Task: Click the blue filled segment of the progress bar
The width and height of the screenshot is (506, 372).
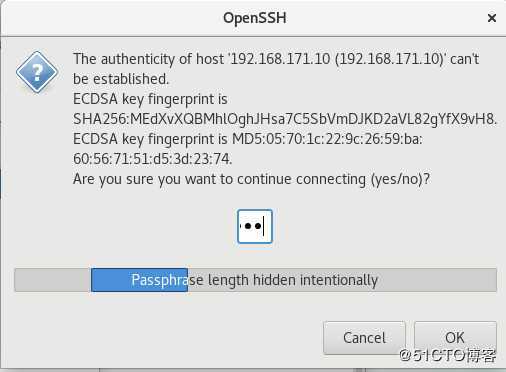Action: pos(139,280)
